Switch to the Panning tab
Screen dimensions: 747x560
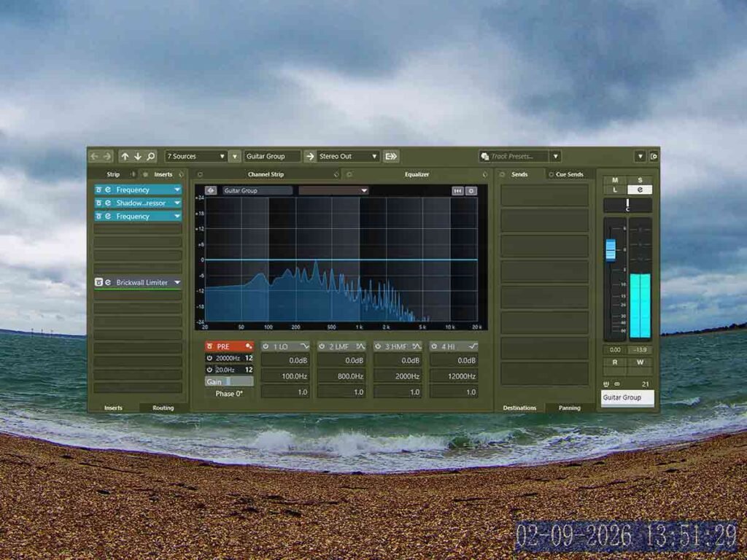tap(569, 408)
